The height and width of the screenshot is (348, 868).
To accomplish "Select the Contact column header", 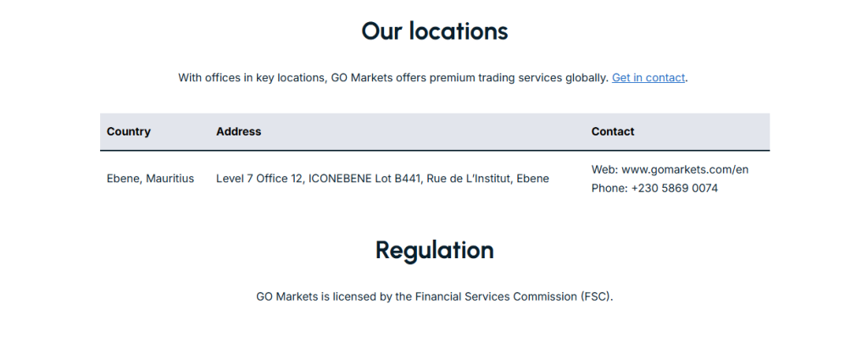I will click(613, 131).
